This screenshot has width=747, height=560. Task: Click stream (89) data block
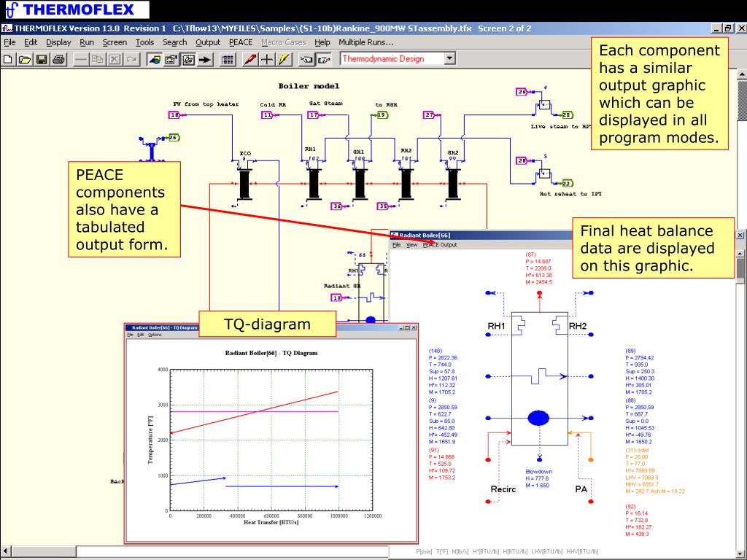click(x=640, y=371)
